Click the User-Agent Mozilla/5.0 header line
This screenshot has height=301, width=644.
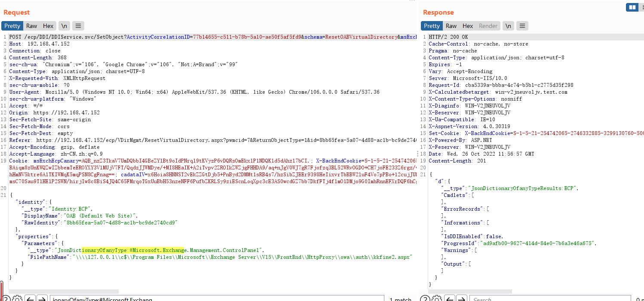point(194,92)
